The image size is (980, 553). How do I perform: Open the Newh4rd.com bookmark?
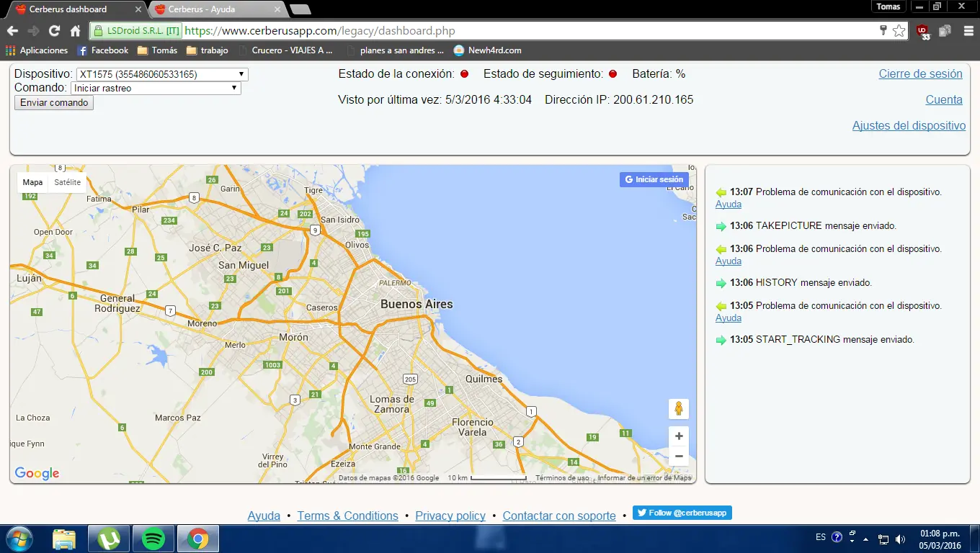[x=487, y=50]
